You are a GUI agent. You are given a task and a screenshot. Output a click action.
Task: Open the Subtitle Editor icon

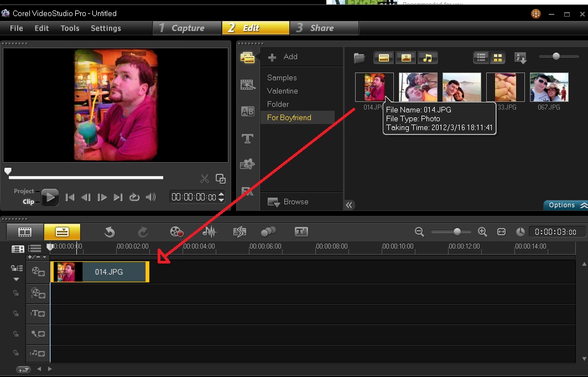(x=301, y=232)
